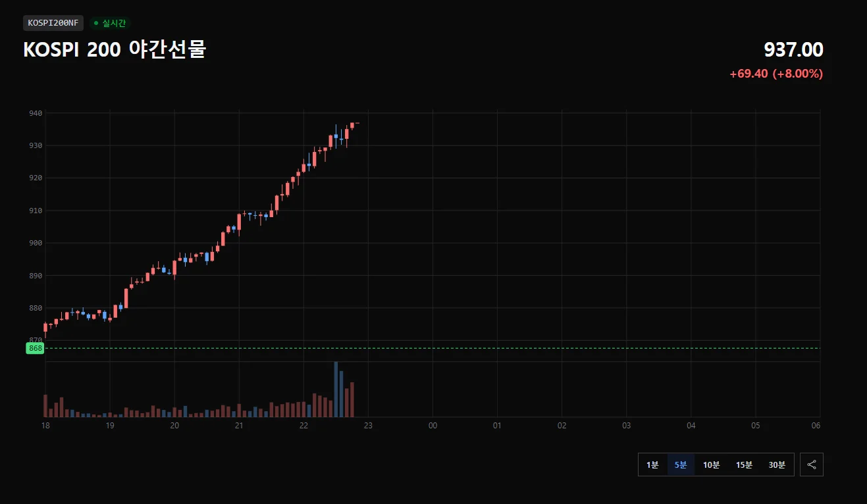Switch the chart to 1분 interval
The height and width of the screenshot is (504, 867).
(x=652, y=465)
